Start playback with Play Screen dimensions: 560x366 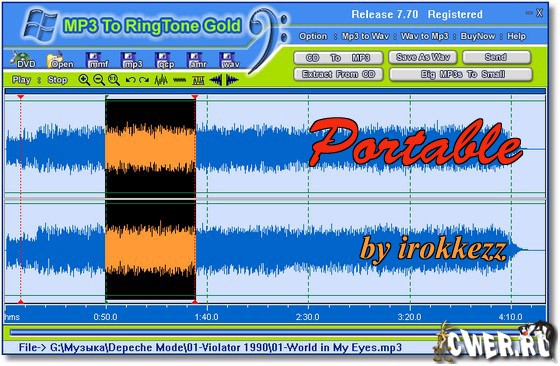(x=21, y=80)
